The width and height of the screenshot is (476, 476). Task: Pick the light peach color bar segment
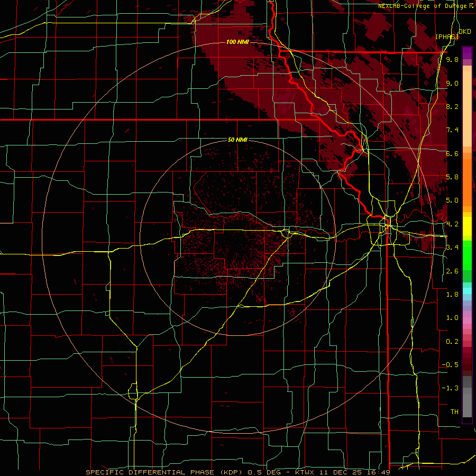coord(467,108)
